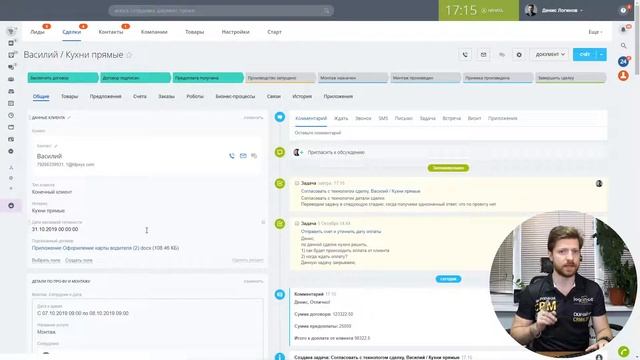The image size is (640, 360).
Task: Click the clock icon in left sidebar
Action: pos(11,116)
